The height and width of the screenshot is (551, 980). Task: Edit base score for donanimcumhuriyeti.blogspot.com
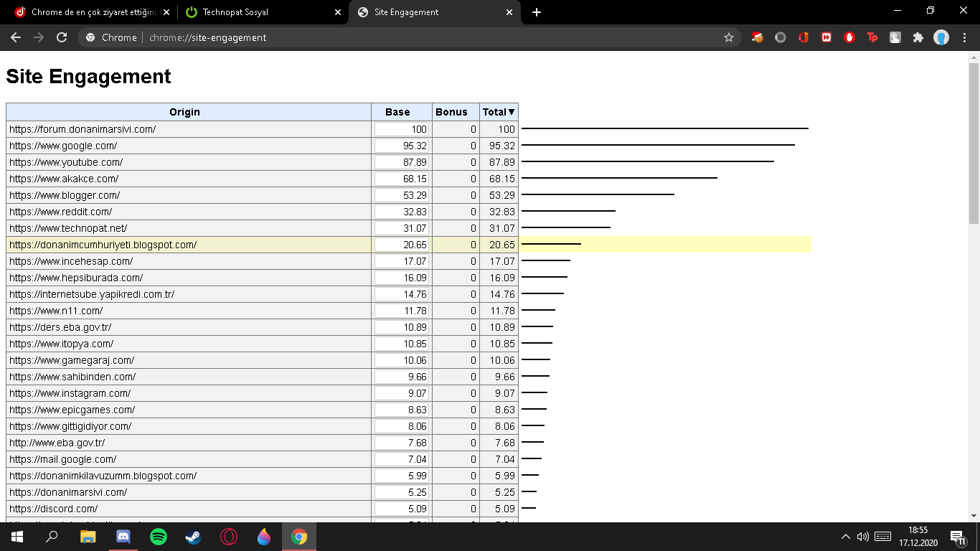click(402, 245)
